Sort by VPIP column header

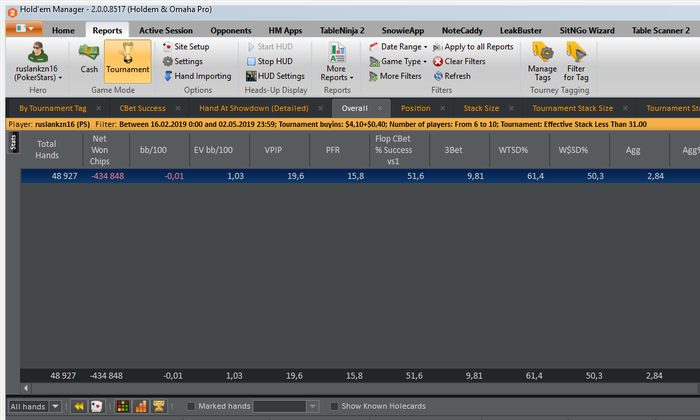point(273,150)
